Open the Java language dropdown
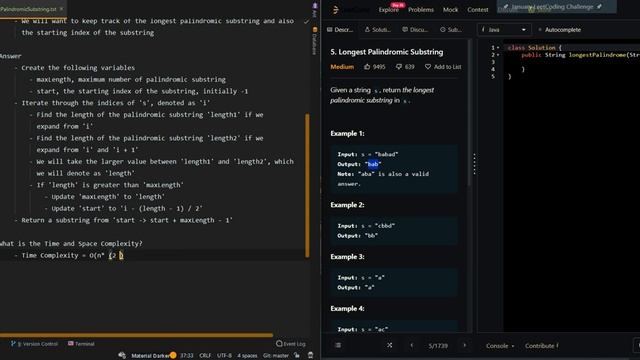 coord(504,30)
